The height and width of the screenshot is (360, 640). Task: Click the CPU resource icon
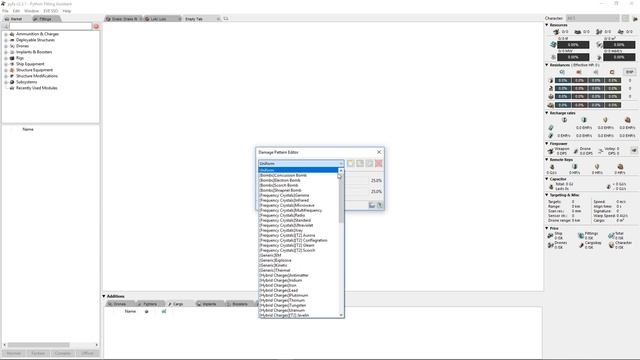coord(553,44)
